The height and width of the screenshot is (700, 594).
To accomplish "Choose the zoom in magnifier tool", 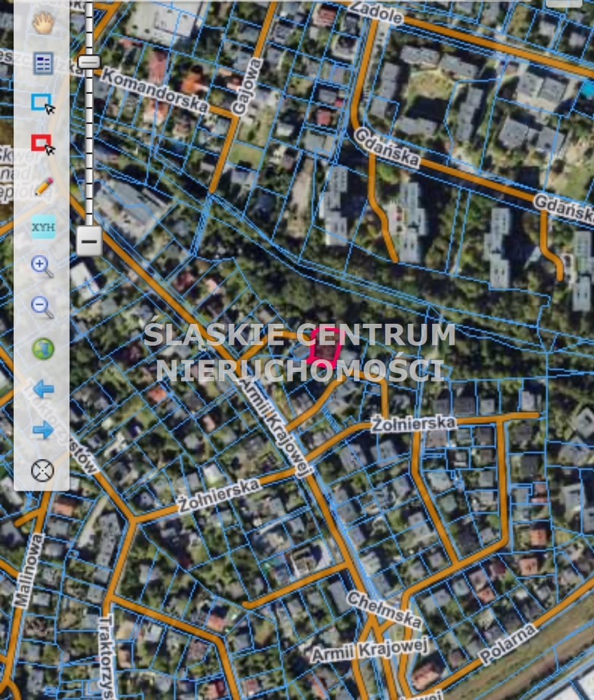I will pyautogui.click(x=43, y=267).
